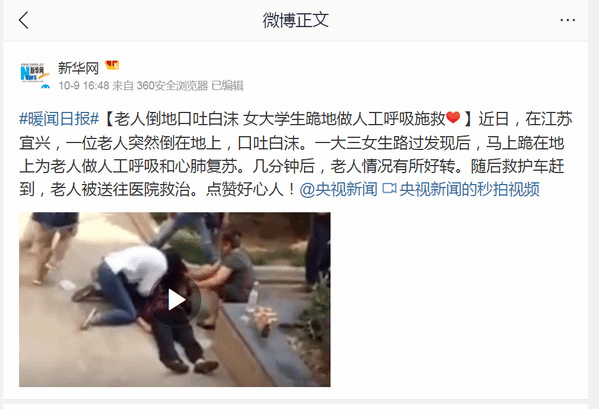Screen dimensions: 599x409
Task: Click the verified badge beside 新华网
Action: click(112, 66)
